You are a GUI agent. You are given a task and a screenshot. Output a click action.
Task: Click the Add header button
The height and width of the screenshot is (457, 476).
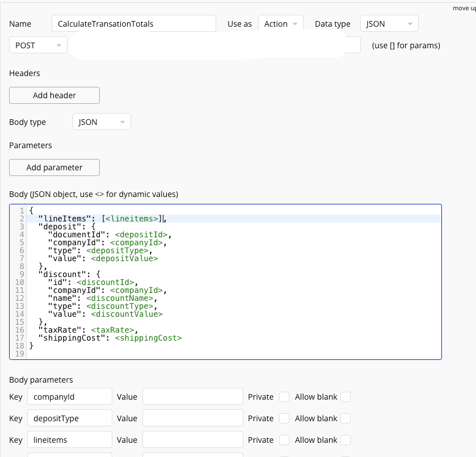(x=54, y=95)
